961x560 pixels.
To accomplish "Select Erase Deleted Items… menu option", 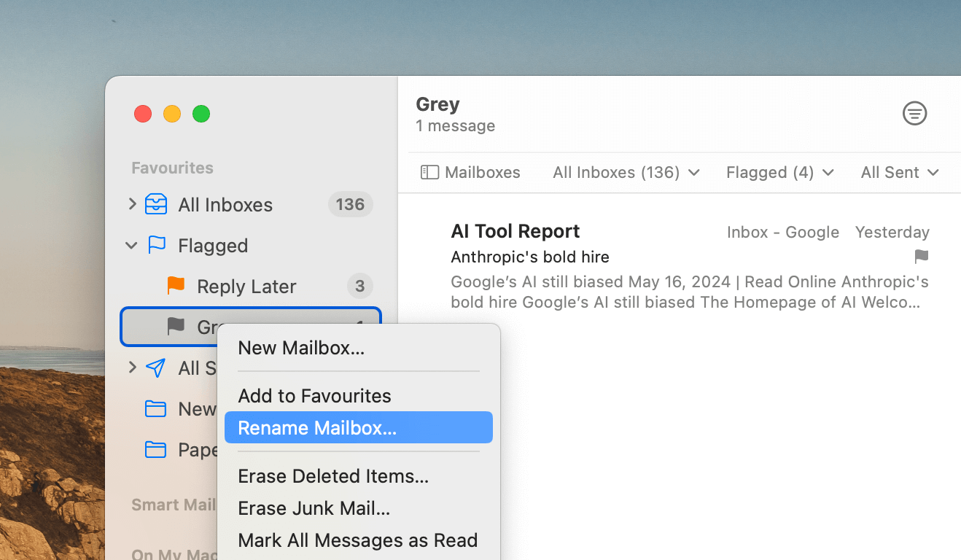I will tap(333, 476).
